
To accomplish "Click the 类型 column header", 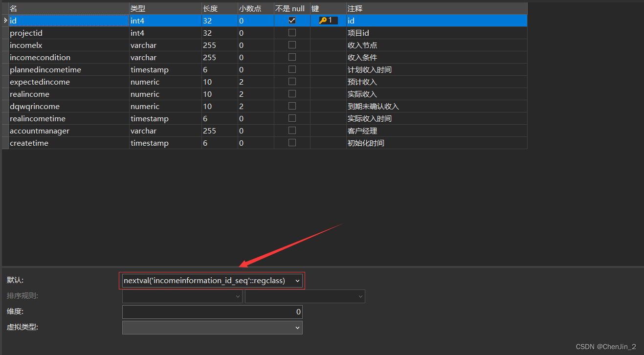I will click(x=165, y=8).
